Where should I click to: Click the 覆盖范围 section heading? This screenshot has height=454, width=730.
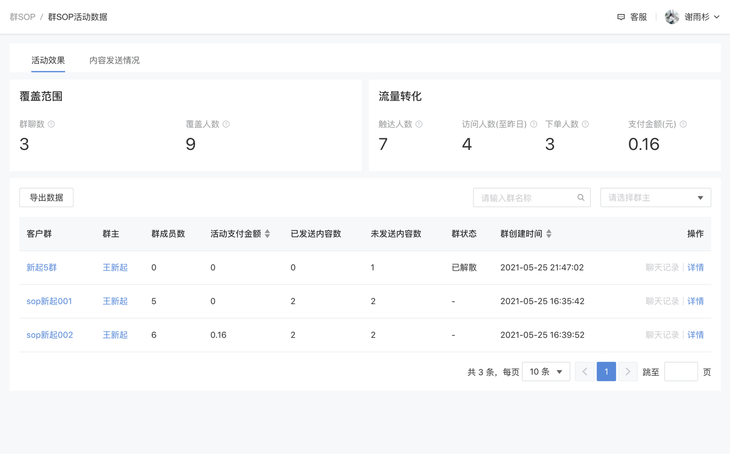click(41, 96)
